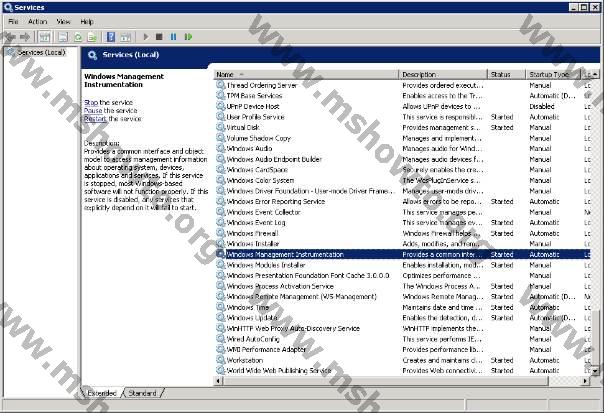Click the horizontal scrollbar thumb

tap(385, 381)
